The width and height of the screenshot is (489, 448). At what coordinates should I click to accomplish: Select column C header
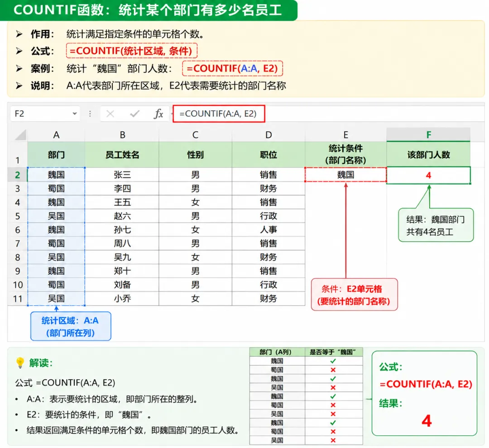tap(195, 135)
